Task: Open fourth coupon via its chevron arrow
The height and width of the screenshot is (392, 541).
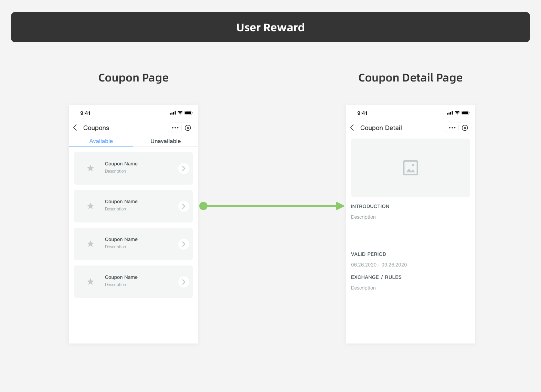Action: pyautogui.click(x=184, y=282)
